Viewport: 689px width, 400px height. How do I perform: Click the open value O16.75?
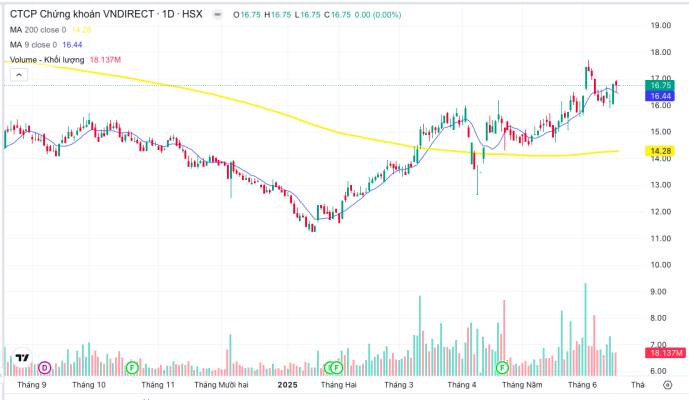[247, 15]
